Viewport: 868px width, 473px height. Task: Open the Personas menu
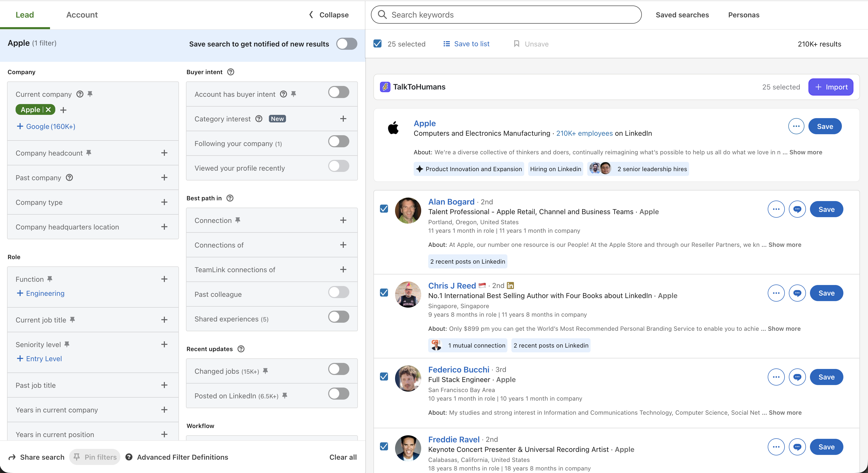(744, 15)
